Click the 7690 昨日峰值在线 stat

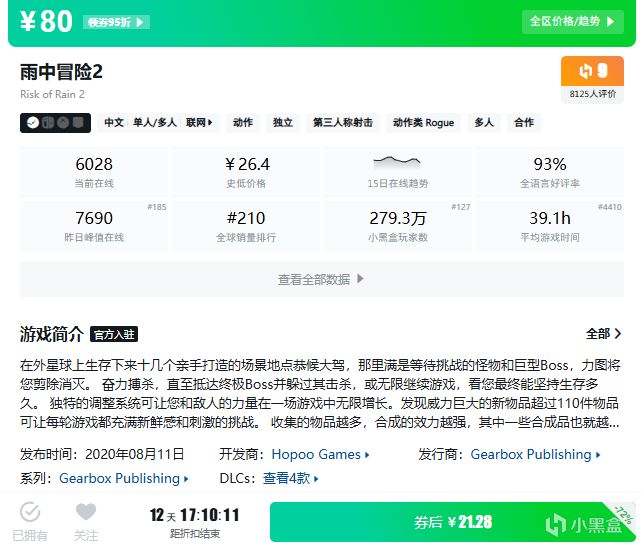94,226
